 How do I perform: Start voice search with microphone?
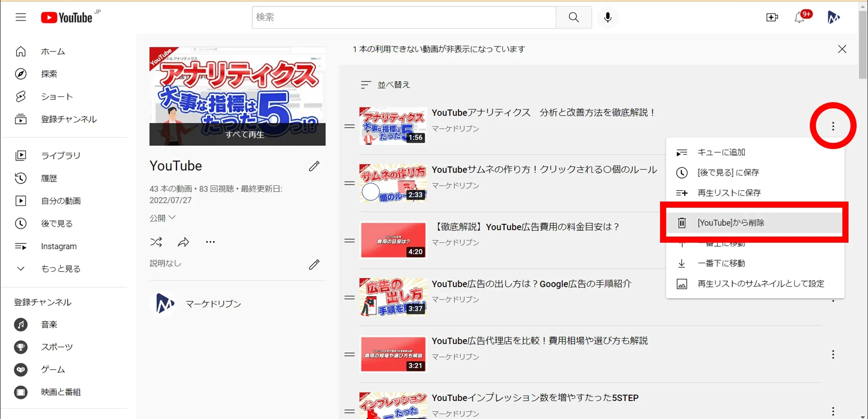(608, 17)
